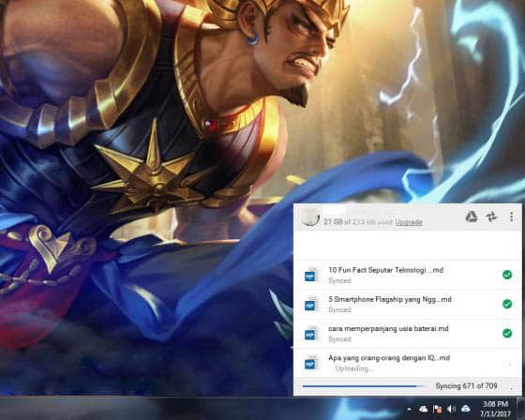Viewport: 525px width, 420px height.
Task: Open the three-dot settings menu
Action: pyautogui.click(x=511, y=217)
